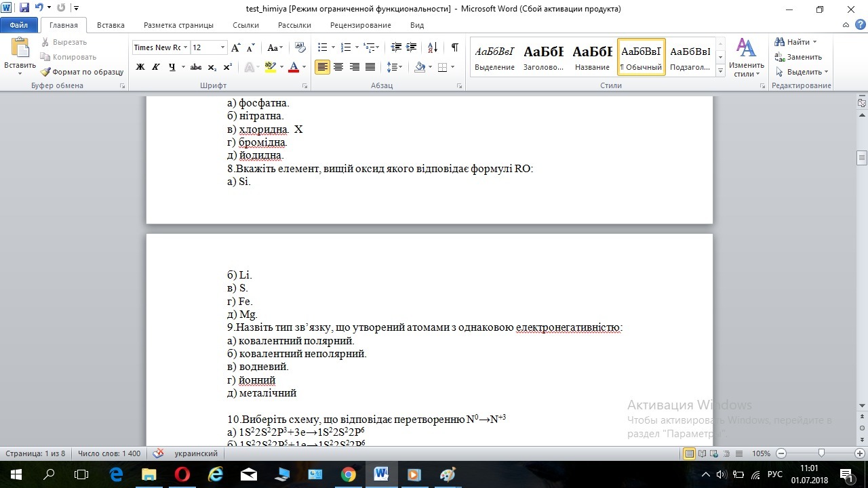Click the Clear Formatting eraser icon
868x488 pixels.
coord(301,47)
